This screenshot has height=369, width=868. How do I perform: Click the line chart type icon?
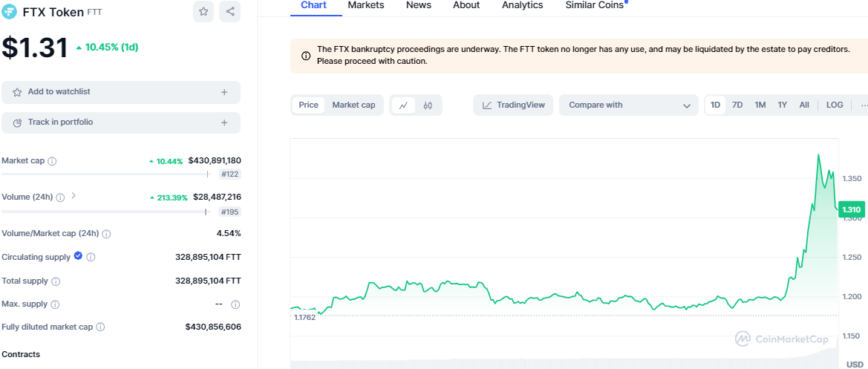click(403, 105)
